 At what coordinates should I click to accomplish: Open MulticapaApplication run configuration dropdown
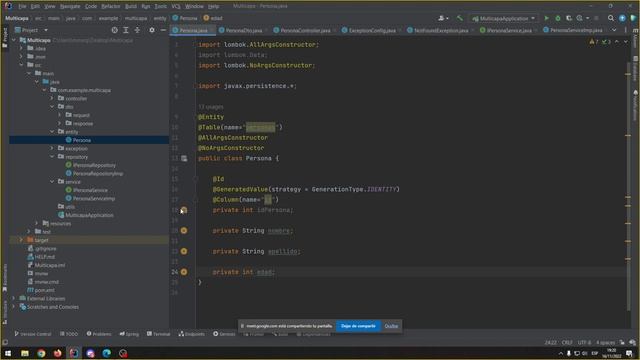pyautogui.click(x=504, y=18)
